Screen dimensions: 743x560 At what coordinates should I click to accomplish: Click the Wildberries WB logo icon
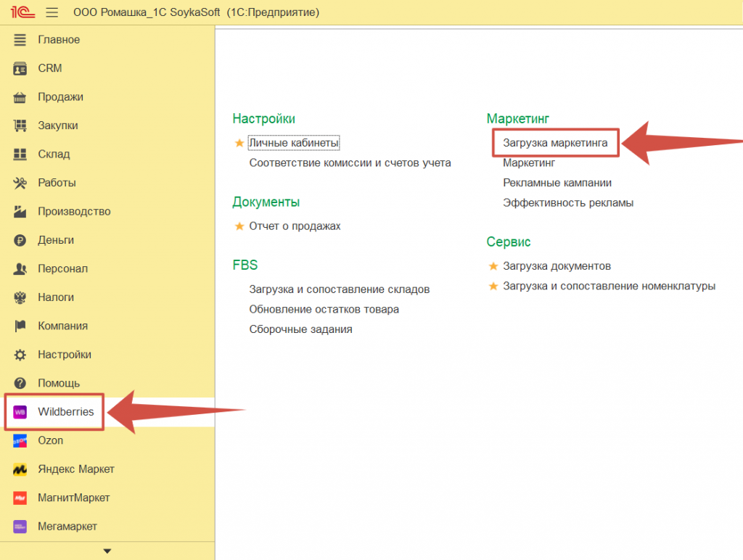[x=21, y=412]
